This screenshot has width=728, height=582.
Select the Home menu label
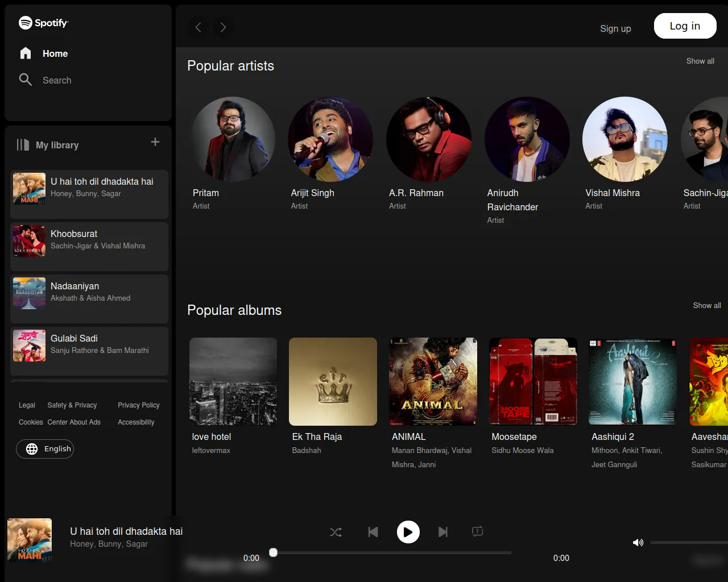(55, 53)
